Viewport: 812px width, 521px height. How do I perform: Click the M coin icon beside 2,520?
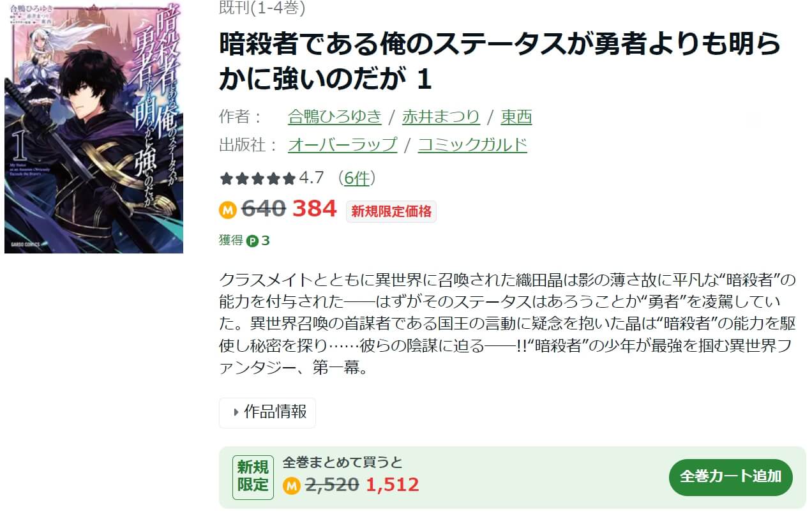(291, 486)
